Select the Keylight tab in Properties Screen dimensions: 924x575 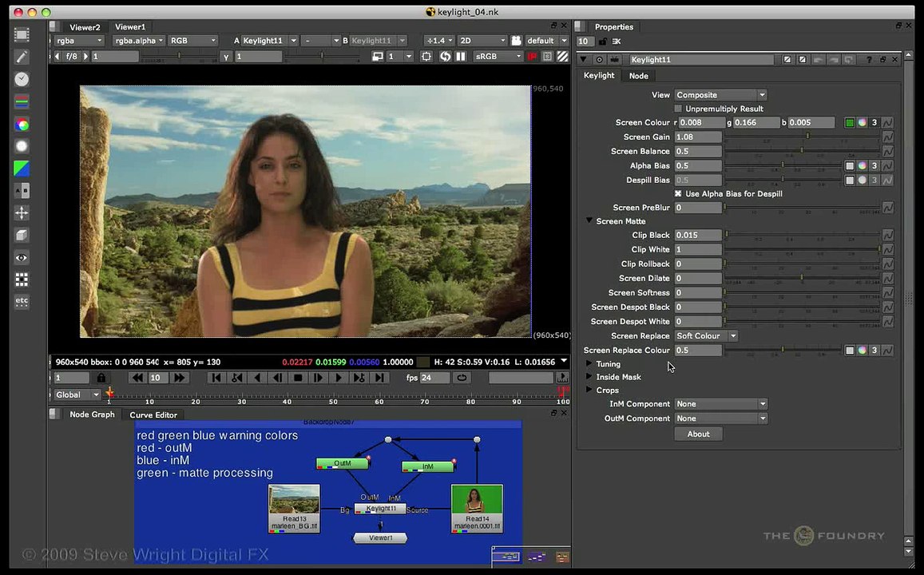coord(599,75)
